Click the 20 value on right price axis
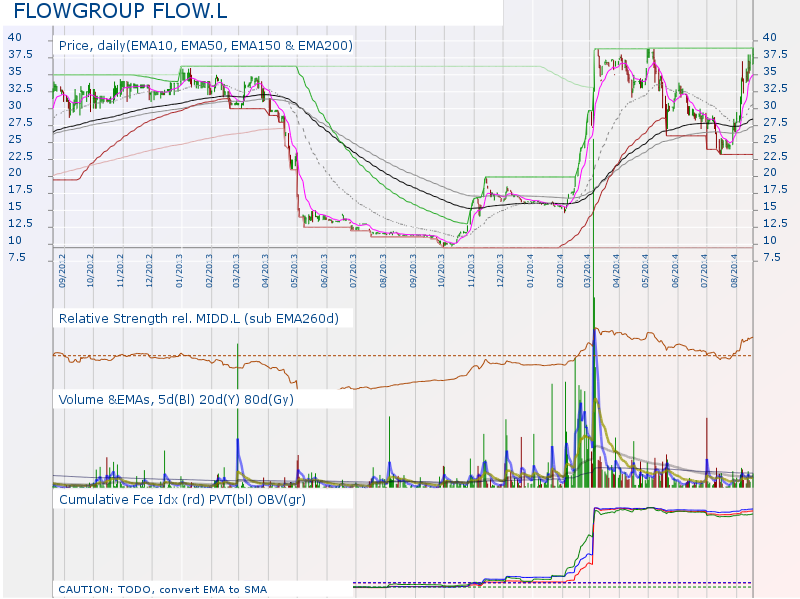 point(769,172)
